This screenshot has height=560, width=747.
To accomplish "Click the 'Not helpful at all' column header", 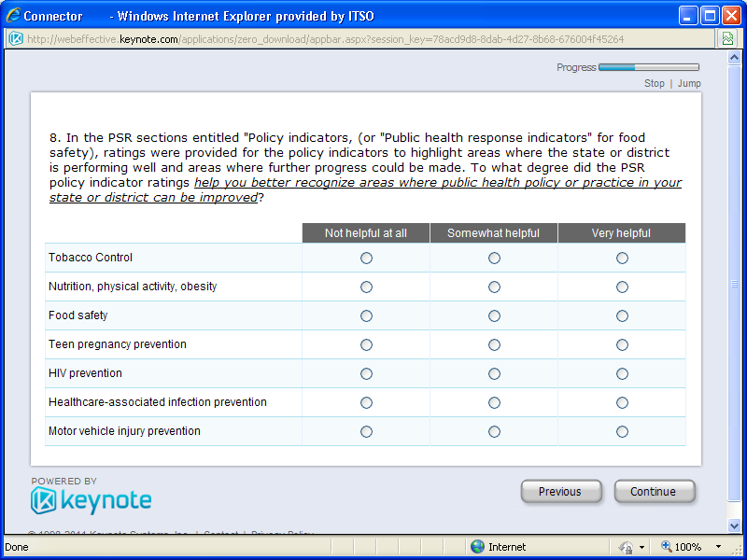I will coord(366,232).
